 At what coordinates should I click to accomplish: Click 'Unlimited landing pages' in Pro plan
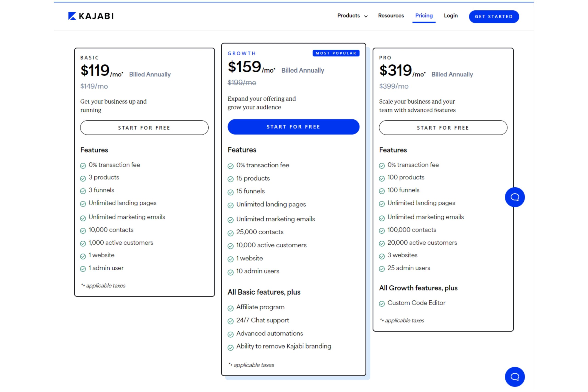tap(421, 203)
